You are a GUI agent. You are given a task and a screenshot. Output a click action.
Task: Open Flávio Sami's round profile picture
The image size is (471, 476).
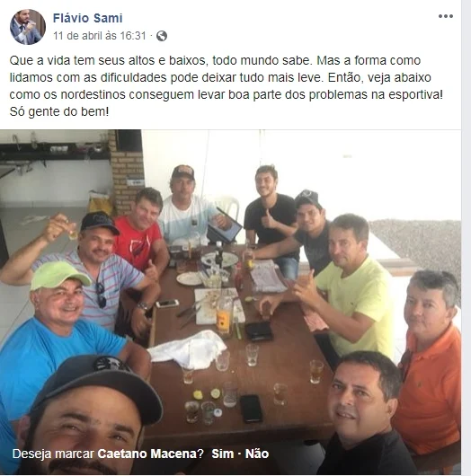28,27
